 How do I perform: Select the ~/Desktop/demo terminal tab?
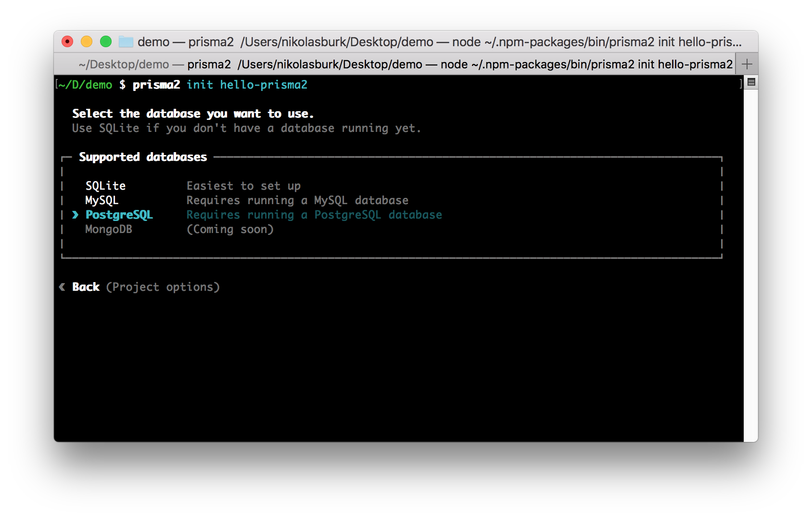click(x=406, y=64)
